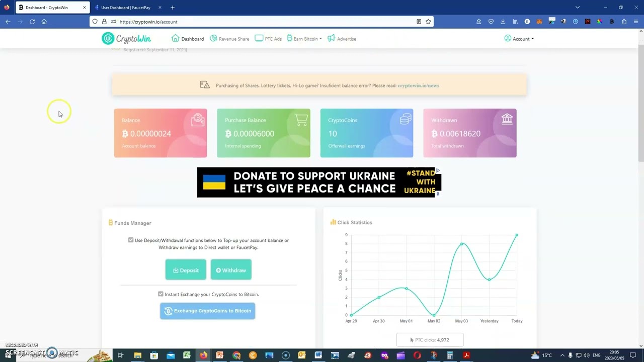Open Adobe Acrobat from the taskbar
Screen dimensions: 644x362
(x=466, y=355)
